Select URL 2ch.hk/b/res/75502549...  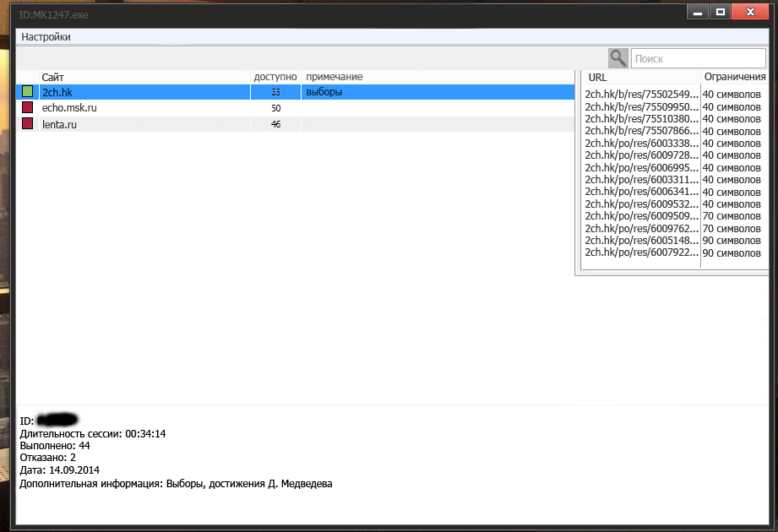tap(641, 95)
